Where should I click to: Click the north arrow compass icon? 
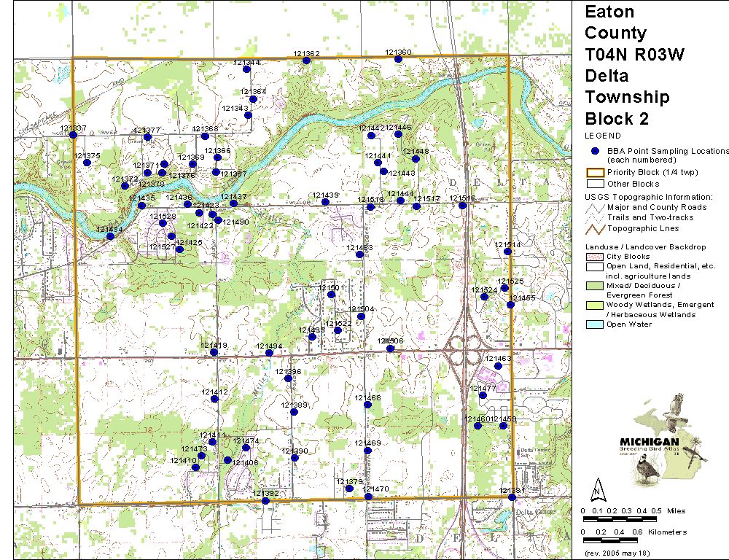coord(598,489)
